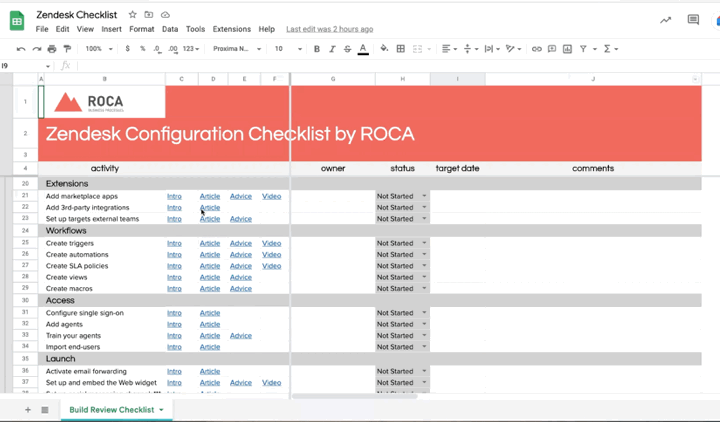Click Last edit was 2 hours ago
The image size is (720, 422).
coord(330,29)
